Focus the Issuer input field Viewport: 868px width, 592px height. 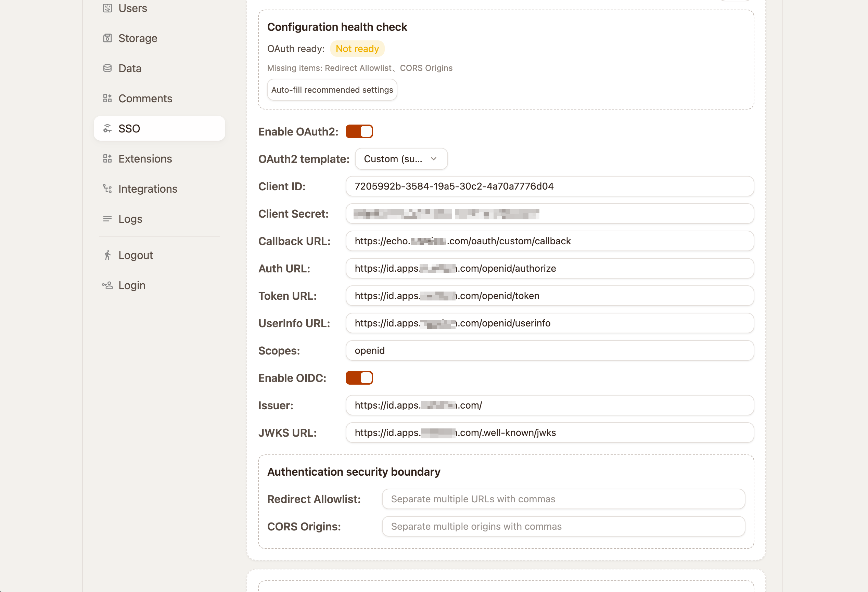(549, 405)
